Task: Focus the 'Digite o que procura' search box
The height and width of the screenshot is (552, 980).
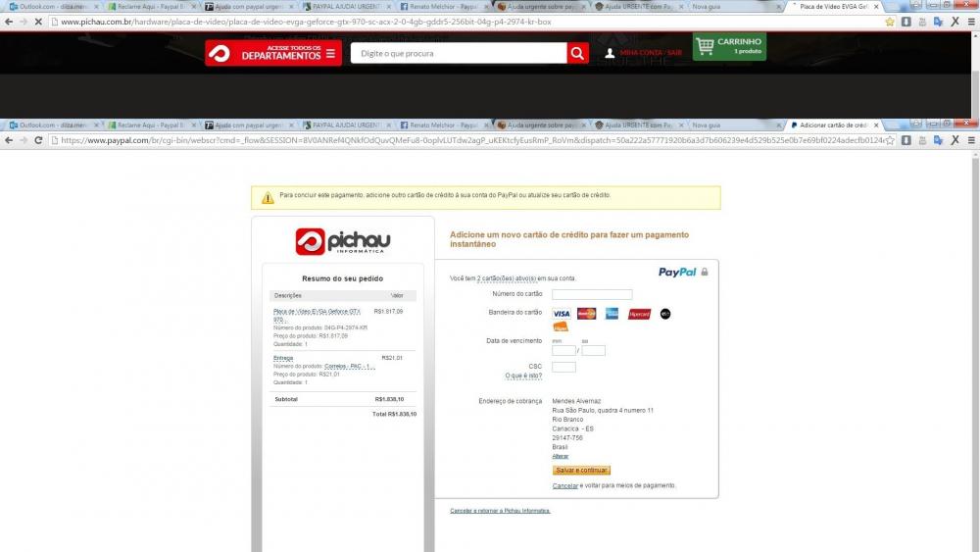Action: [459, 53]
